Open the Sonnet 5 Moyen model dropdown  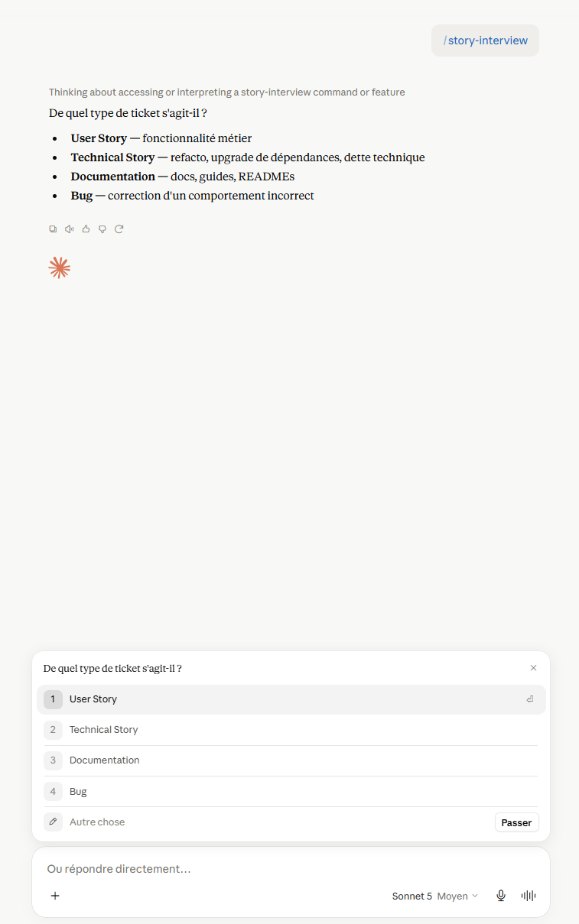coord(435,896)
